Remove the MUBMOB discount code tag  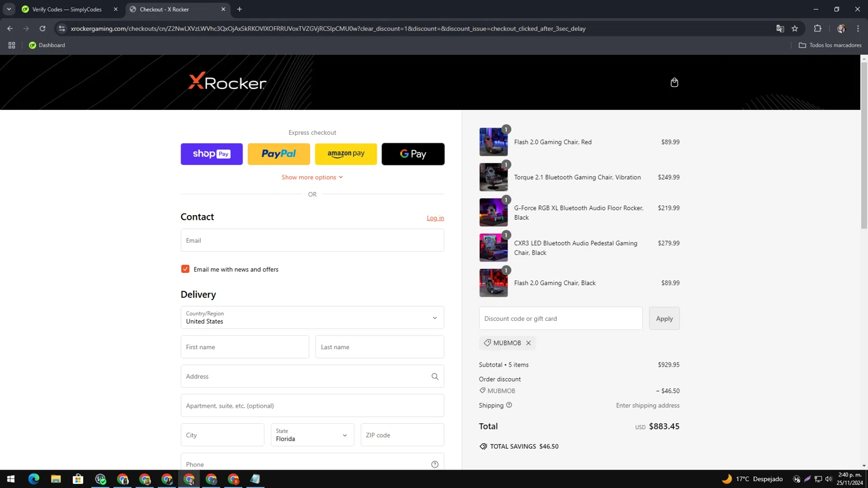528,343
